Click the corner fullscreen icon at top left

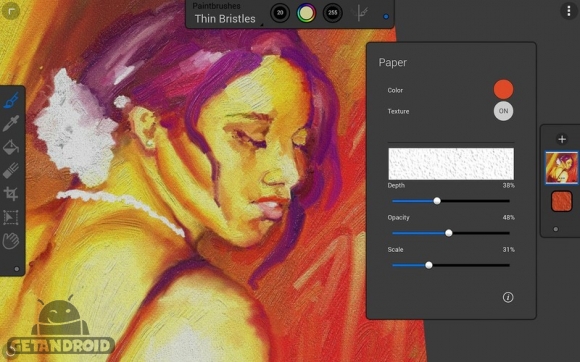click(11, 11)
